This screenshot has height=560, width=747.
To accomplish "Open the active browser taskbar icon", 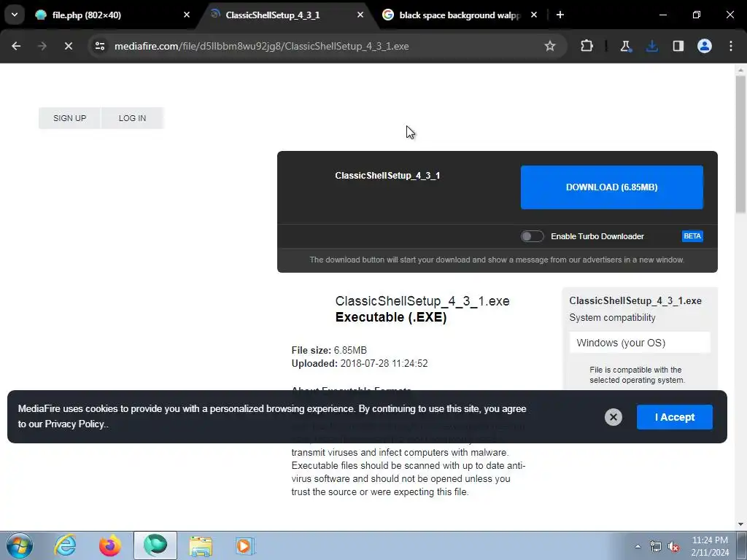I will (155, 545).
